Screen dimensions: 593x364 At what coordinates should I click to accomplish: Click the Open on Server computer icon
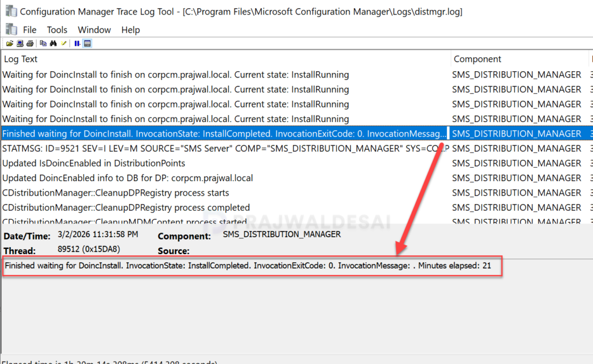(x=20, y=43)
